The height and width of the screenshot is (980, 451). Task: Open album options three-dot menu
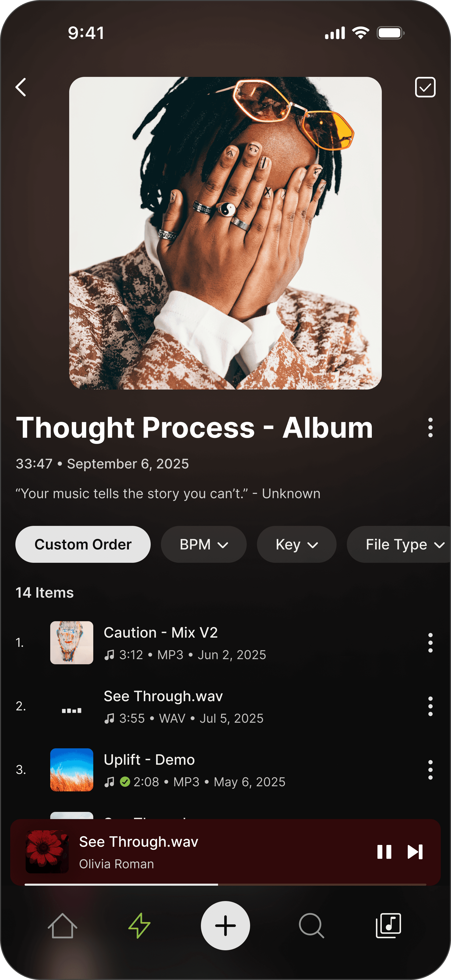coord(430,427)
